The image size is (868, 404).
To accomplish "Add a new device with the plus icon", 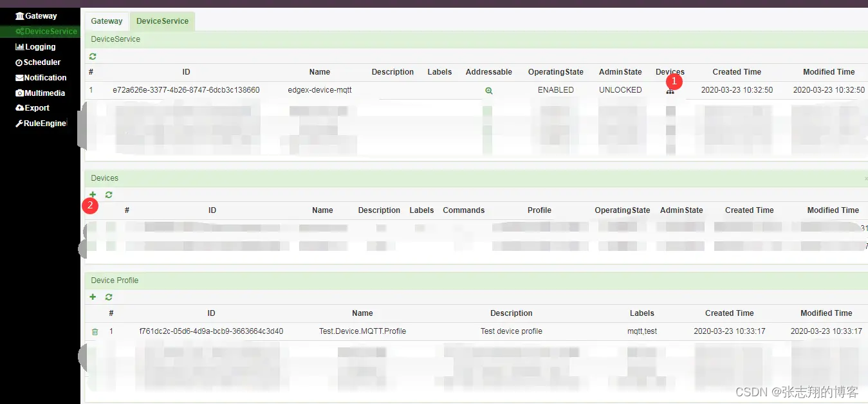I will click(x=93, y=194).
